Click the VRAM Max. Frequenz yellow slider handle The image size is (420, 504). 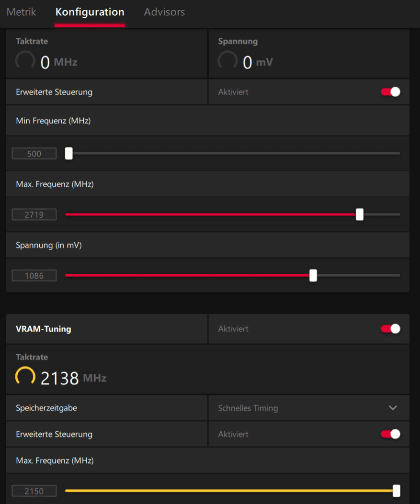[397, 491]
